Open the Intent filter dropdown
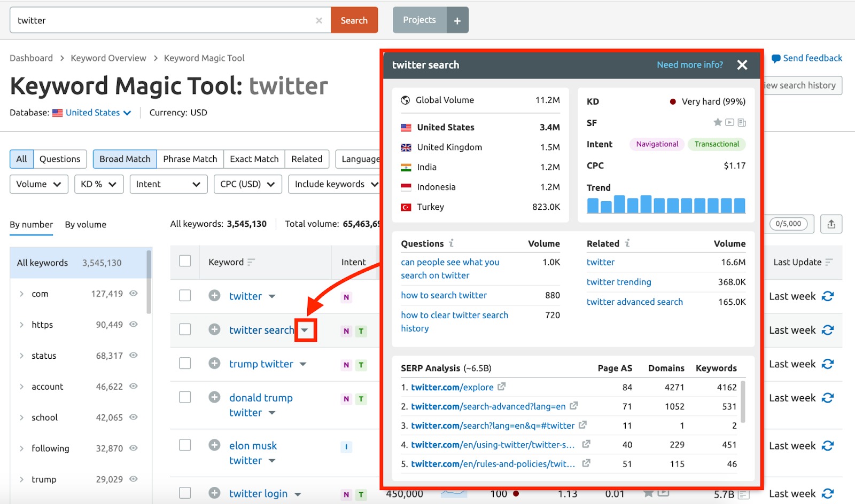Image resolution: width=855 pixels, height=504 pixels. (168, 184)
